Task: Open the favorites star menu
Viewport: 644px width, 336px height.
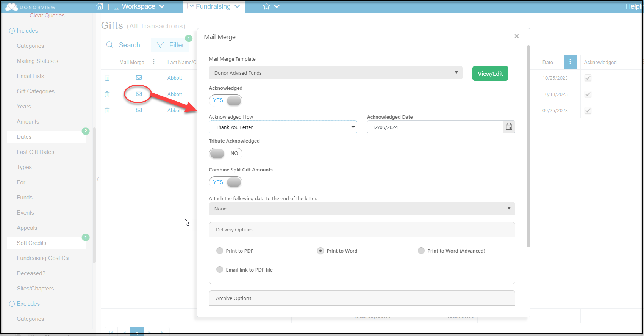Action: click(x=271, y=6)
